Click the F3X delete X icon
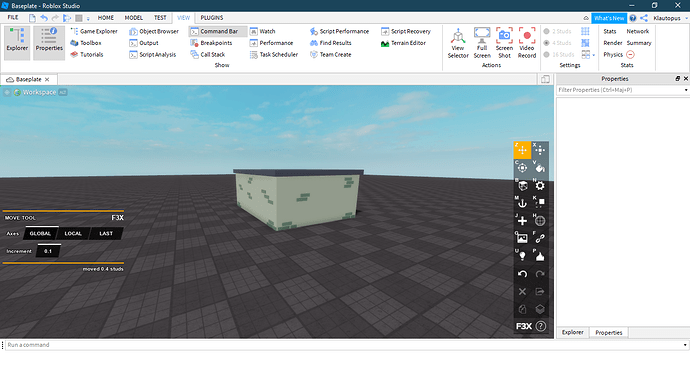 tap(522, 291)
